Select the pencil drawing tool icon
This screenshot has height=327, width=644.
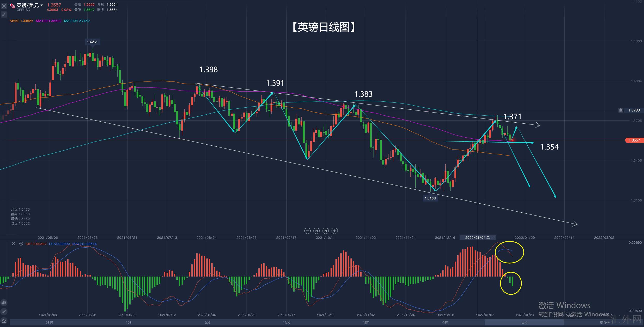pos(4,312)
